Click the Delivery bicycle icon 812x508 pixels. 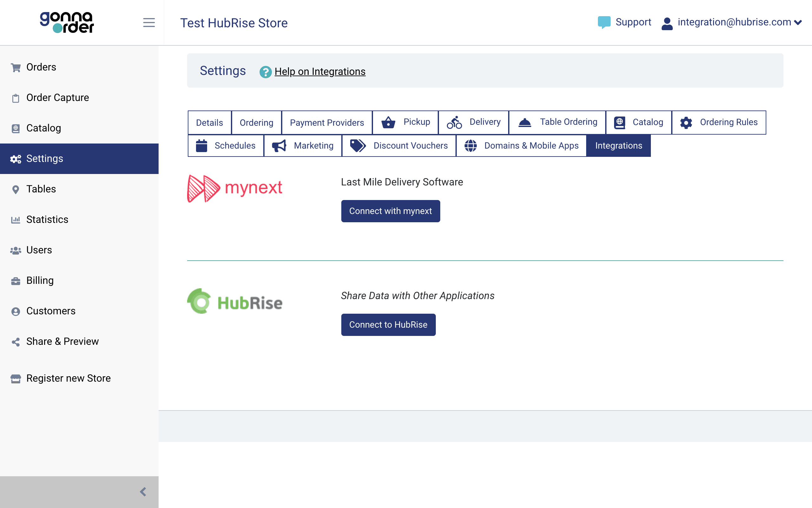(x=454, y=122)
